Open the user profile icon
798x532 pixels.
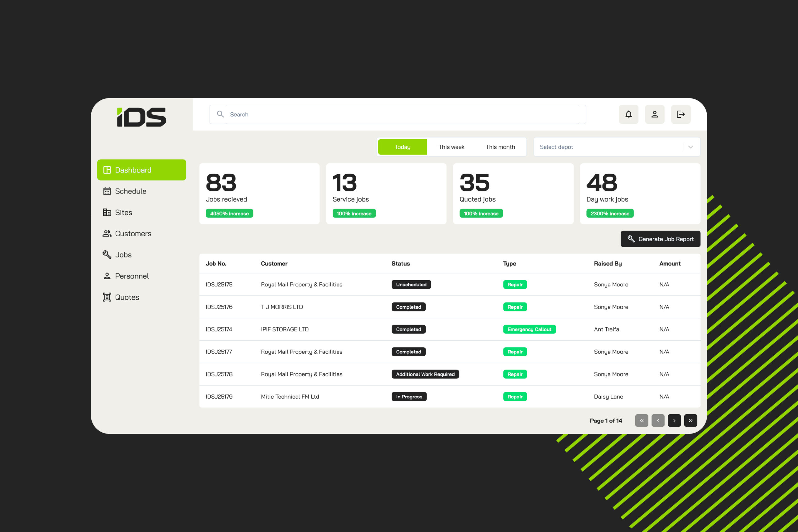tap(655, 114)
